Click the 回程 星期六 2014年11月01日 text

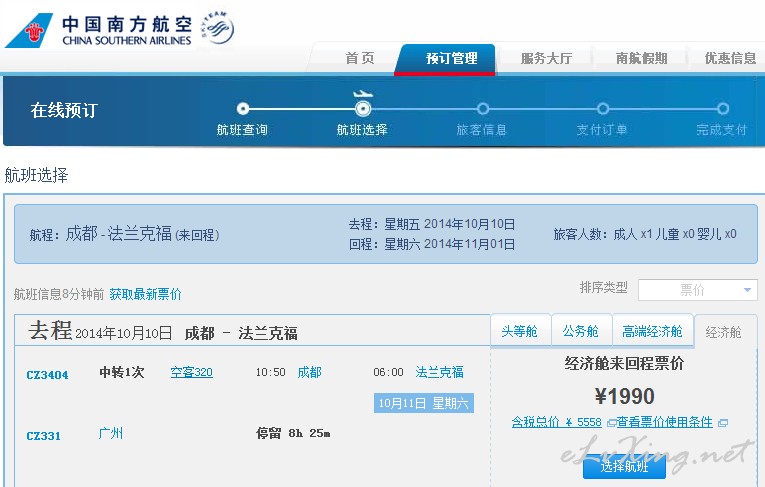(x=432, y=244)
